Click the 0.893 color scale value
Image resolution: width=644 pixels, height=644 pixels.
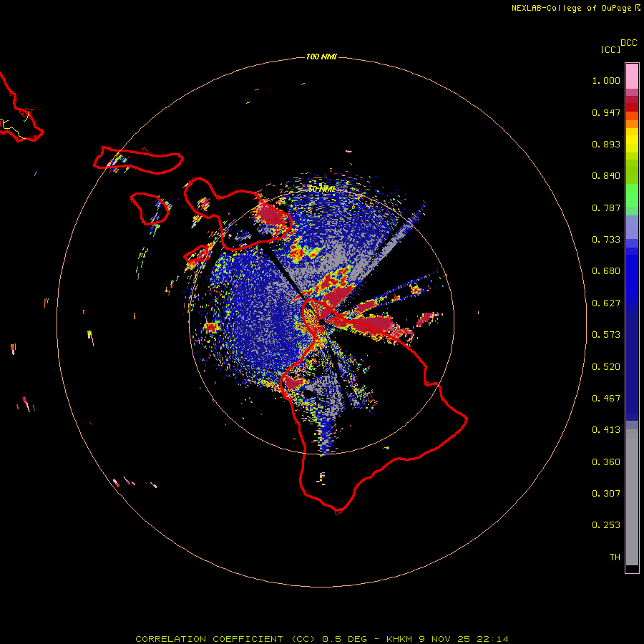click(x=606, y=144)
